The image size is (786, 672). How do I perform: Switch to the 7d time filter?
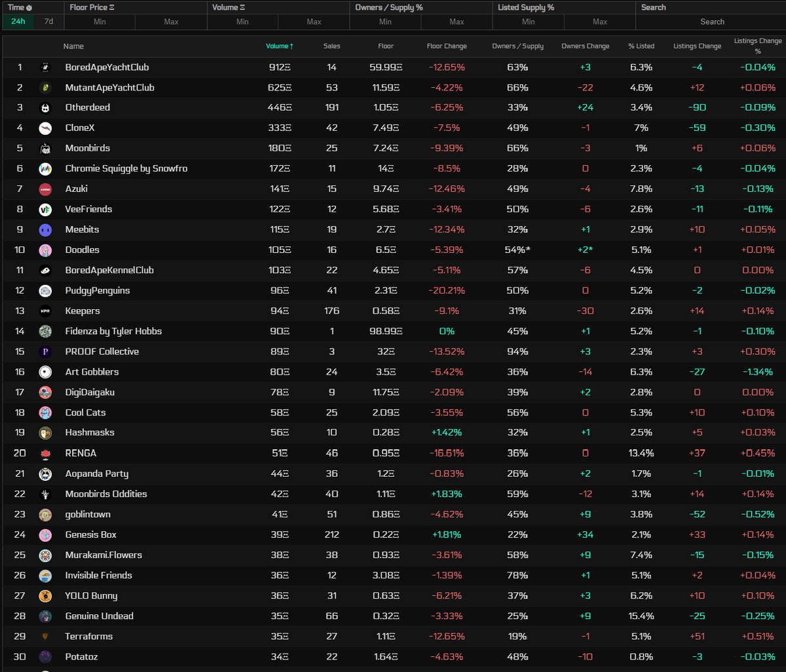tap(48, 22)
